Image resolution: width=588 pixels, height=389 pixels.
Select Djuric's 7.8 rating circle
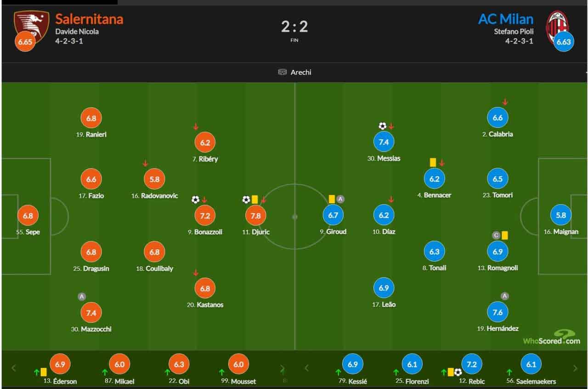click(256, 215)
